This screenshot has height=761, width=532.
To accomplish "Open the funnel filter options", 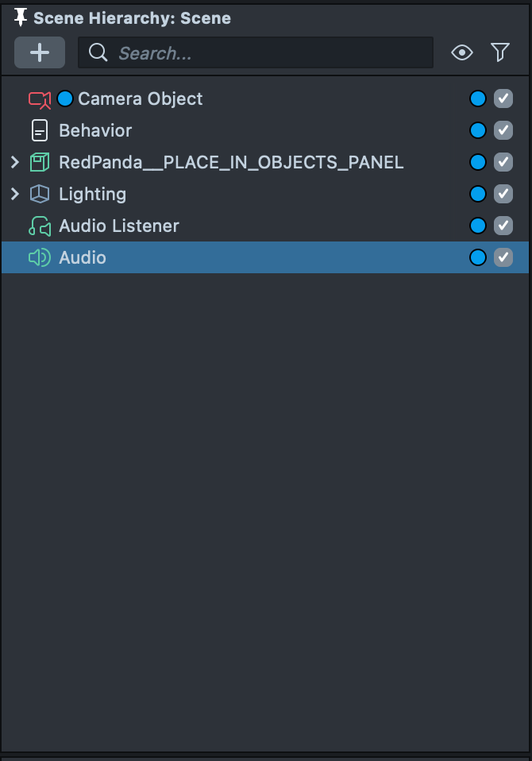I will click(500, 52).
